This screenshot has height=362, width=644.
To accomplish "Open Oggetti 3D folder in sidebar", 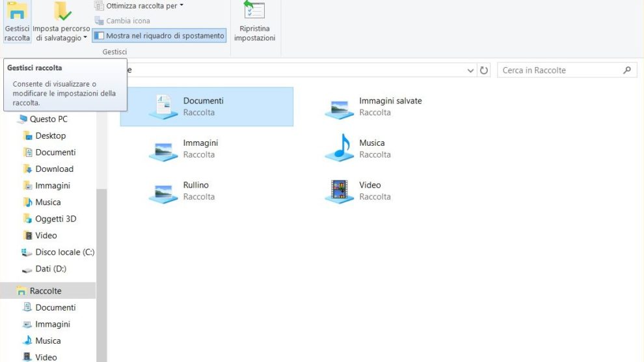I will (55, 219).
